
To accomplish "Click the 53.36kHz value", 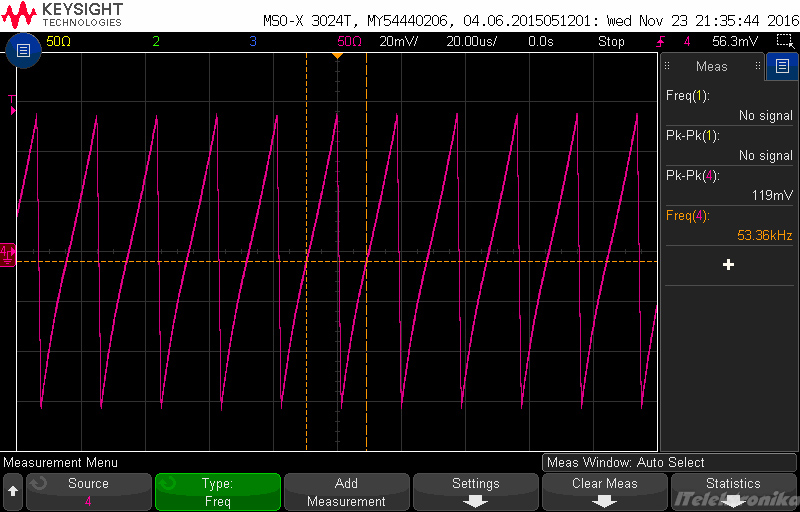I will (765, 235).
